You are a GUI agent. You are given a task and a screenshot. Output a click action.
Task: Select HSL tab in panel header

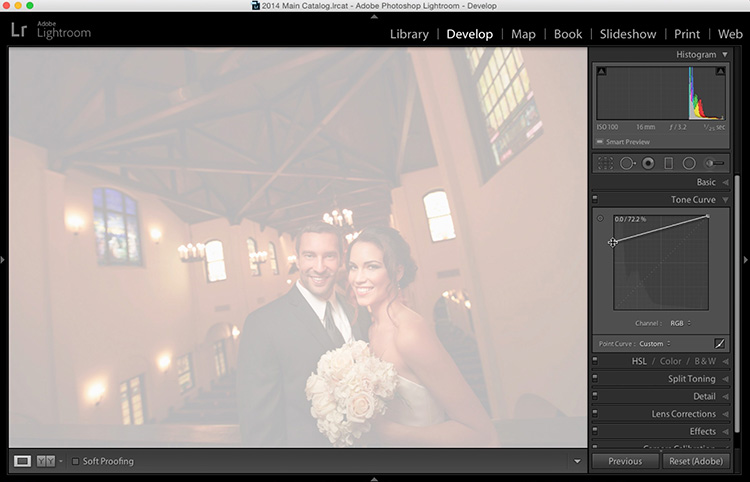coord(639,362)
